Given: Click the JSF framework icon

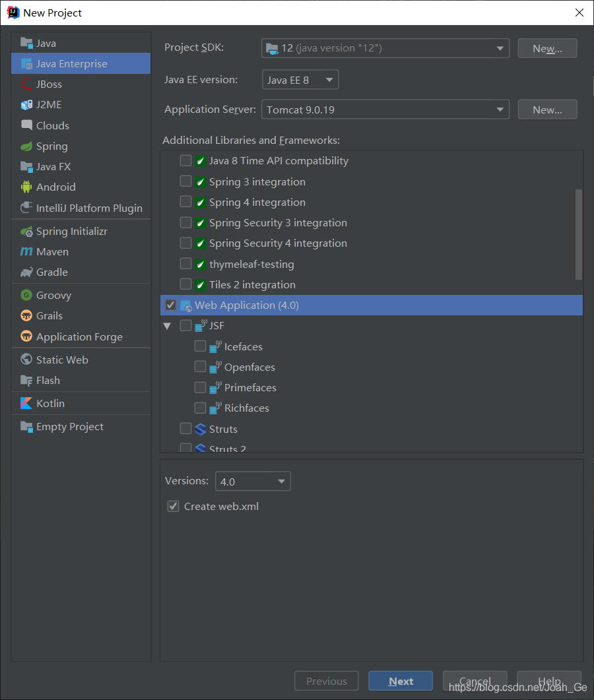Looking at the screenshot, I should click(x=201, y=325).
